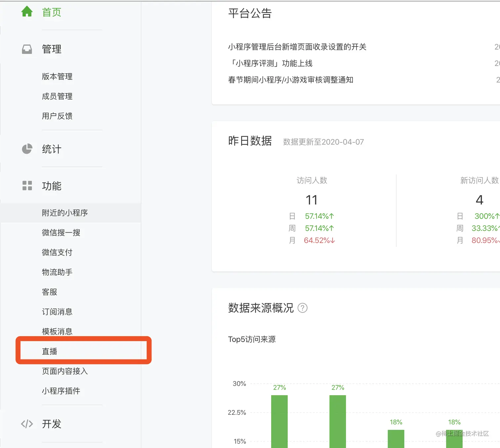Click the 功能 grid icon

[x=27, y=186]
